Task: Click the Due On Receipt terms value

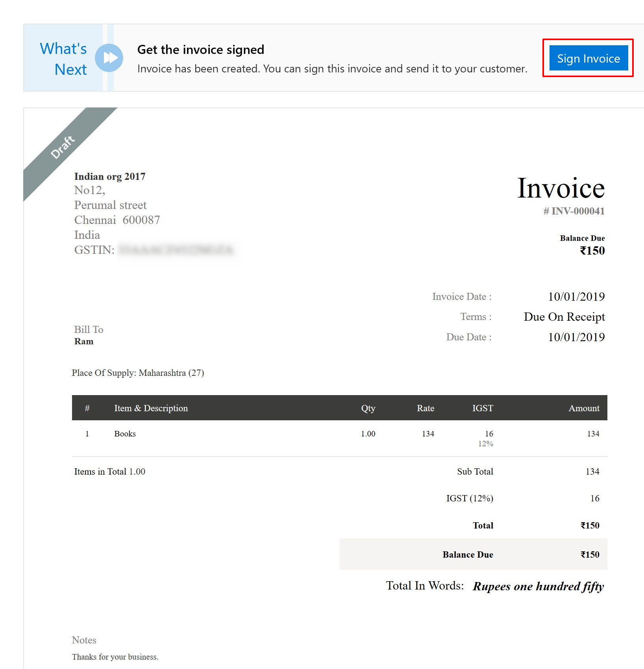Action: 564,317
